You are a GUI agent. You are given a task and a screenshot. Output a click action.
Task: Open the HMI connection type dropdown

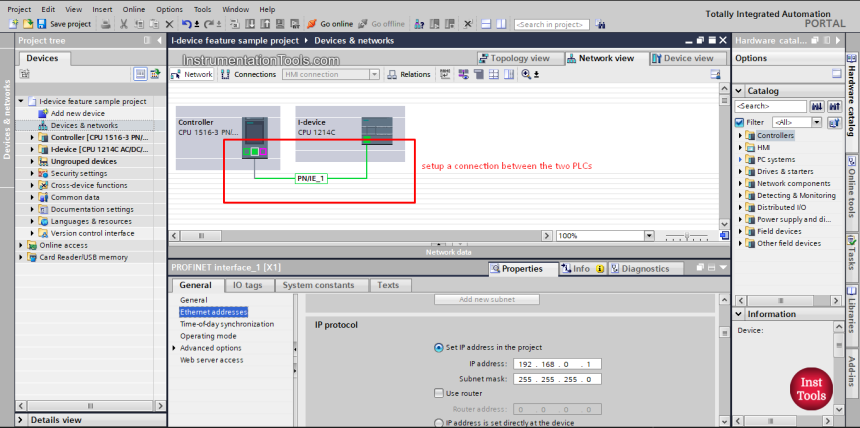(x=375, y=74)
